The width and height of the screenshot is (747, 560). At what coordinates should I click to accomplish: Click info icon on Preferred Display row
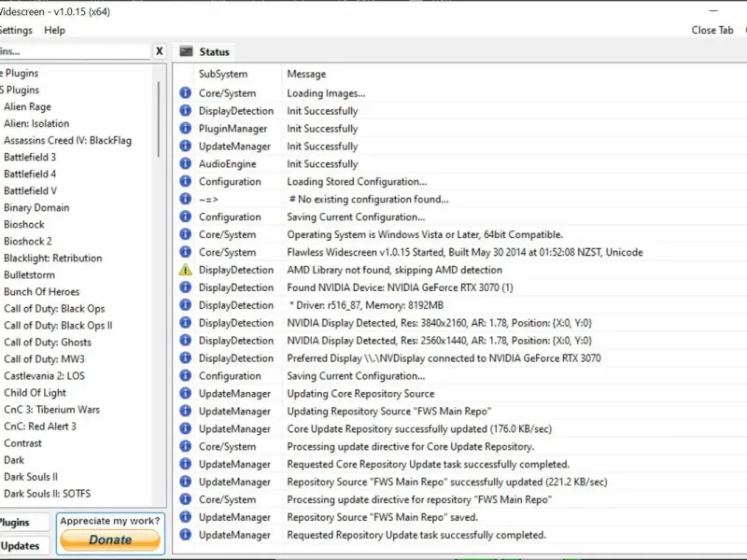[x=185, y=358]
